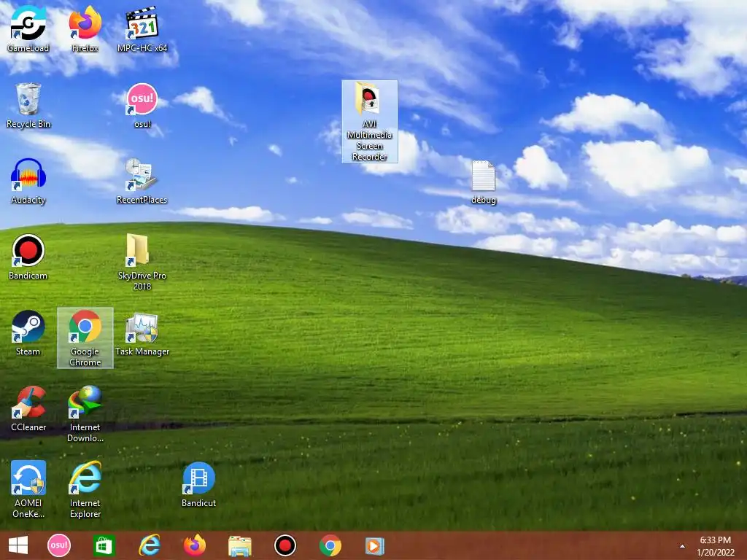
Task: Select the SkyDrive Pro 2018 folder
Action: [142, 262]
